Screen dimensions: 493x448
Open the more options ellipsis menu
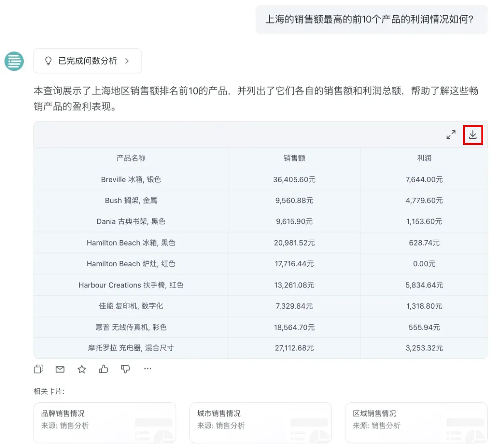click(x=148, y=368)
